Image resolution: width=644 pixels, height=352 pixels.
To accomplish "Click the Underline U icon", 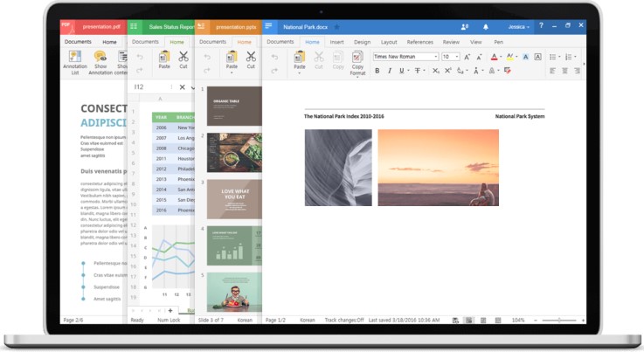I will pyautogui.click(x=401, y=71).
